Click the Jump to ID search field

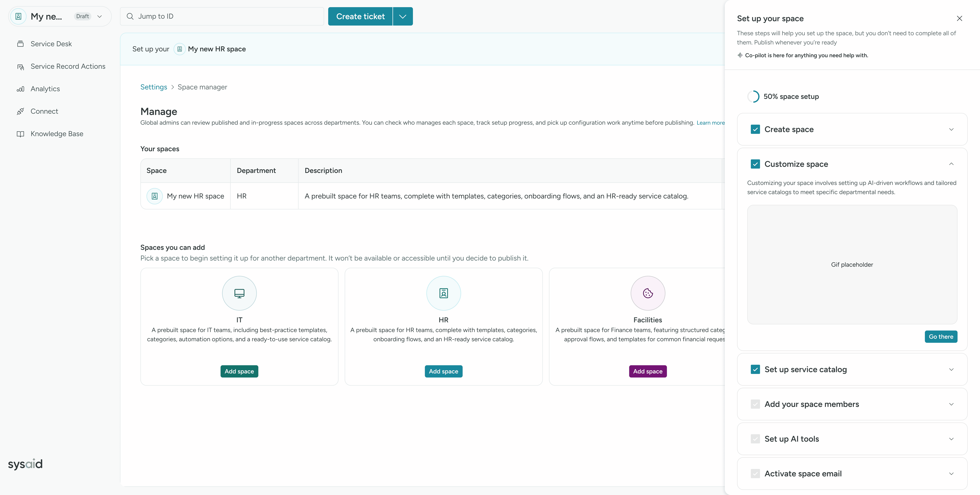(222, 16)
